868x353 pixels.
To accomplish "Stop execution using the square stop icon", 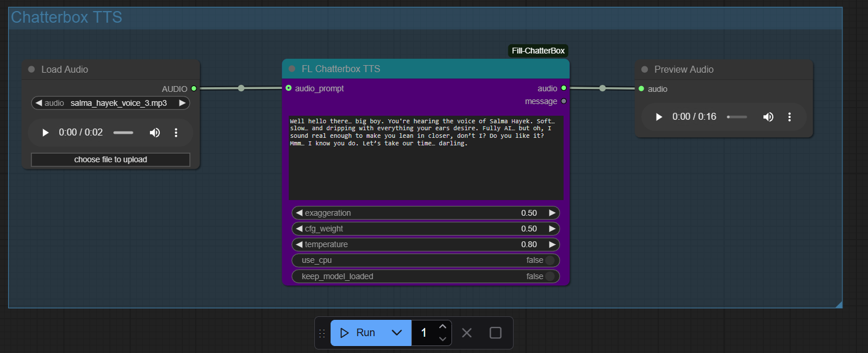I will tap(495, 332).
